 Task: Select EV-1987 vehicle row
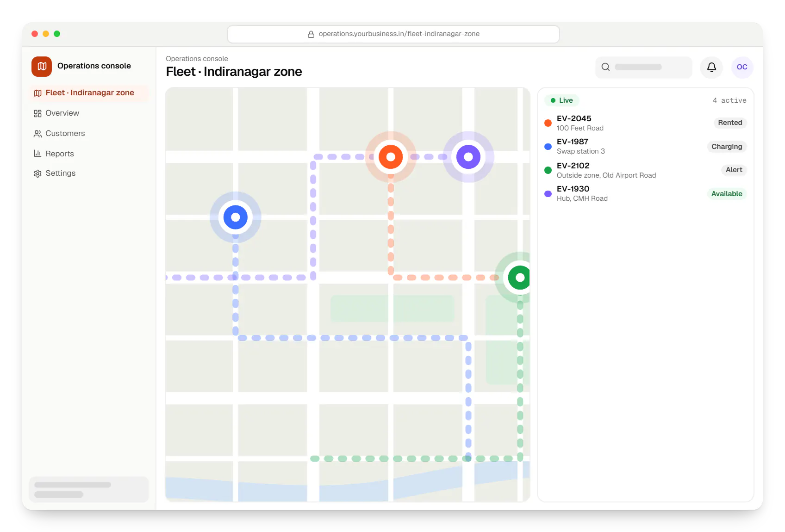pyautogui.click(x=645, y=146)
